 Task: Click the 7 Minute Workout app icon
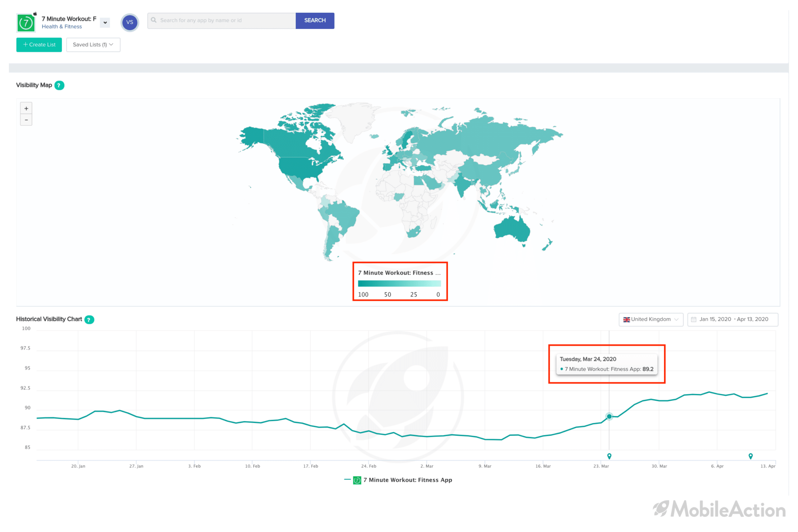click(26, 23)
